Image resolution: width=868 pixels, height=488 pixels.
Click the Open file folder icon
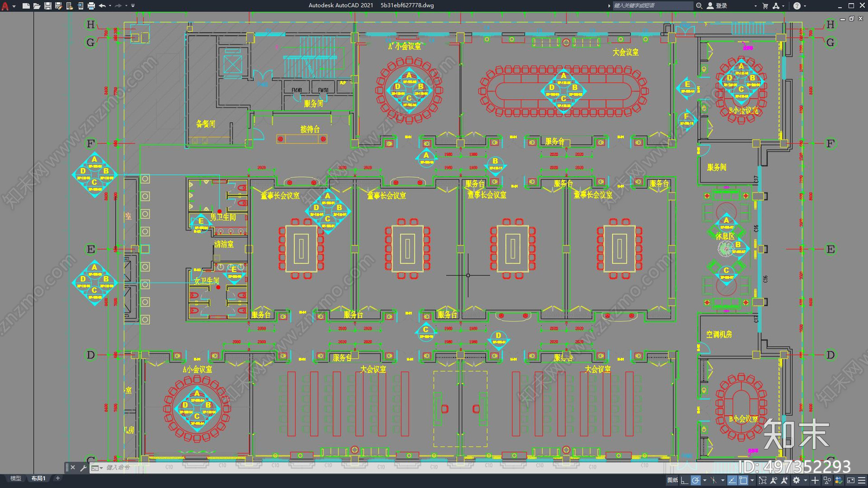pyautogui.click(x=36, y=6)
